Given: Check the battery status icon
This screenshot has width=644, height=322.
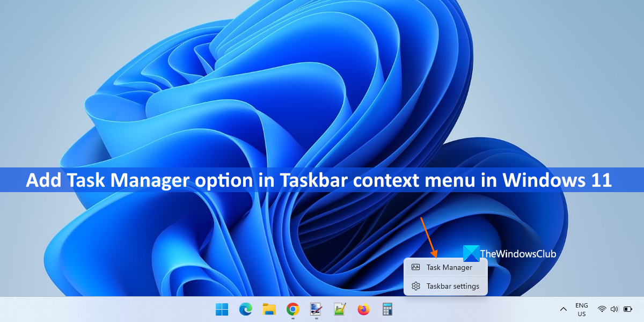Looking at the screenshot, I should click(627, 309).
